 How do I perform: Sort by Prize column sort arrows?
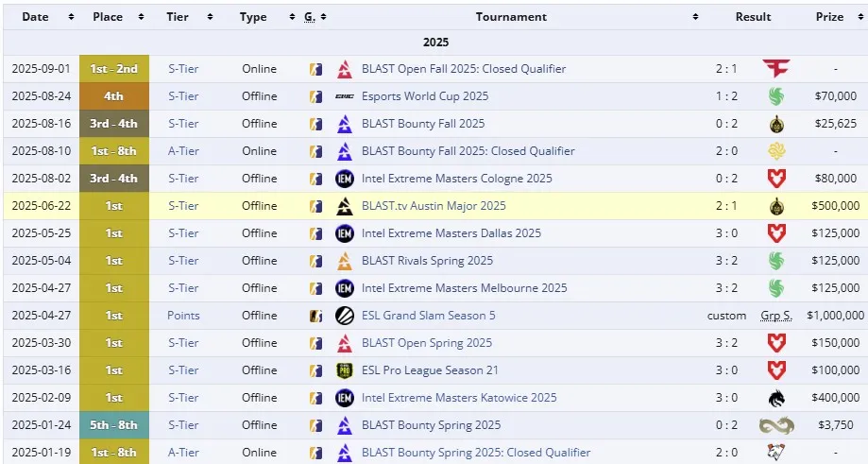(x=860, y=17)
